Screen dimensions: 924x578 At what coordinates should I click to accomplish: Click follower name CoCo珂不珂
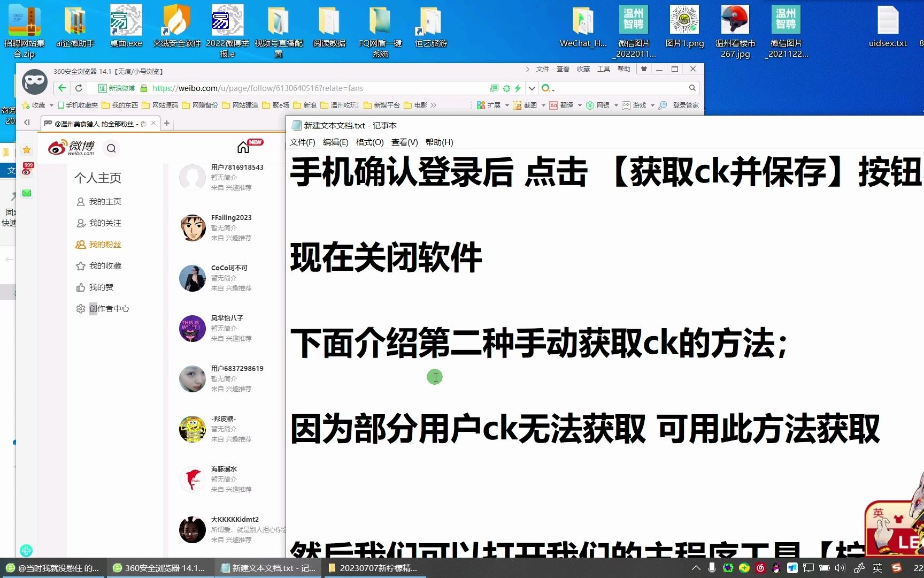229,268
